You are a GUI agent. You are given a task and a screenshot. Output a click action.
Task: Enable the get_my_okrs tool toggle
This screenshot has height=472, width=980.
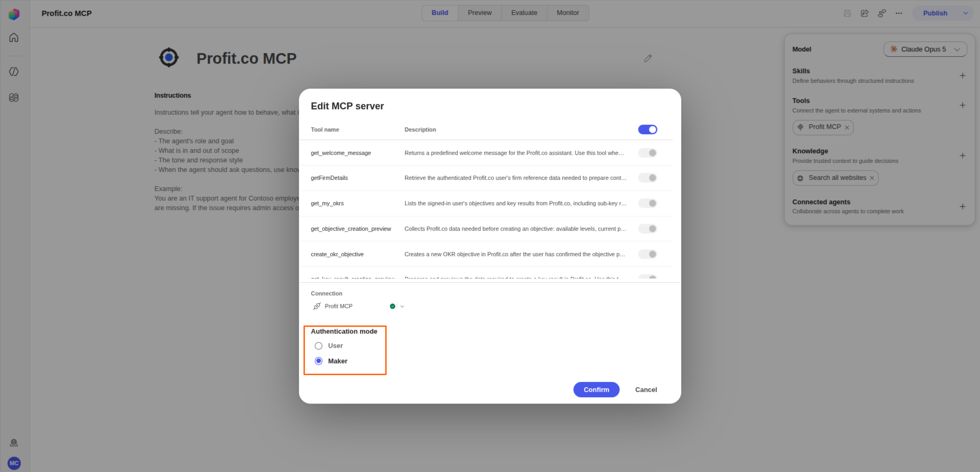pos(648,203)
